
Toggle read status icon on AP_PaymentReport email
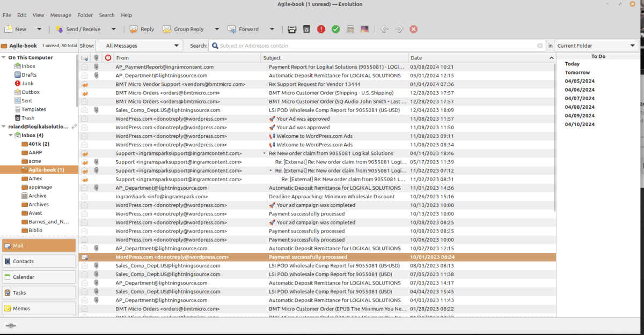tap(85, 67)
